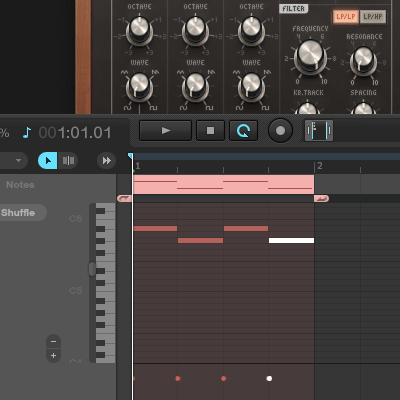Click the song position 001:01.01 display
Image resolution: width=400 pixels, height=400 pixels.
pyautogui.click(x=75, y=133)
